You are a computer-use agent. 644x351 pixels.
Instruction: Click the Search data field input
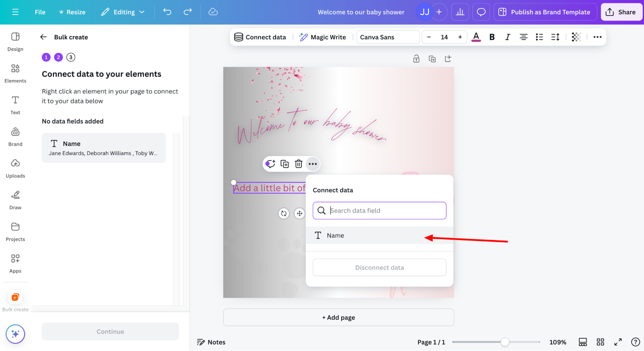pos(379,210)
